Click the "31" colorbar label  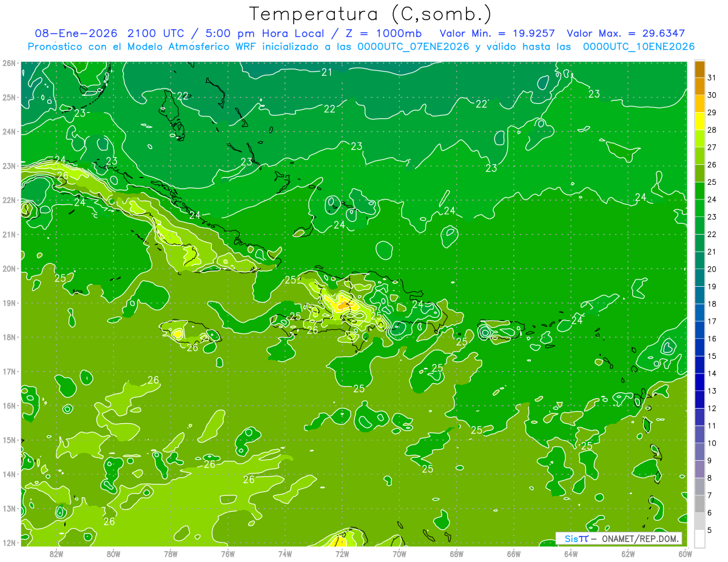pyautogui.click(x=712, y=78)
